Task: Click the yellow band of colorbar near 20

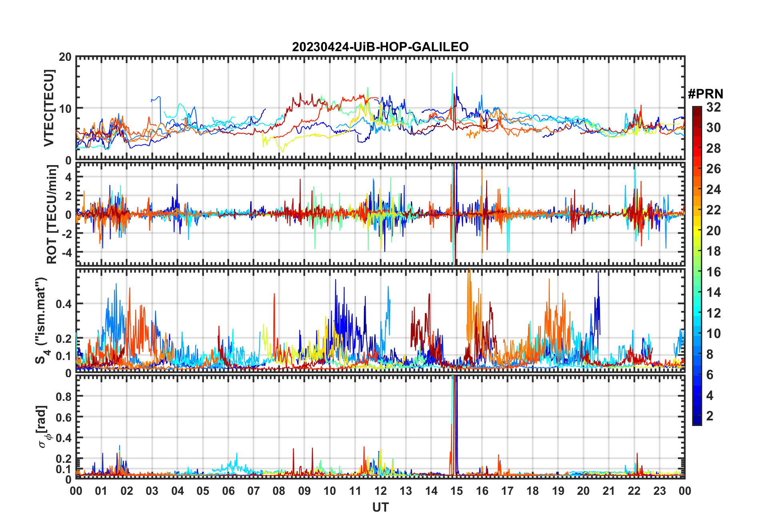Action: 697,230
